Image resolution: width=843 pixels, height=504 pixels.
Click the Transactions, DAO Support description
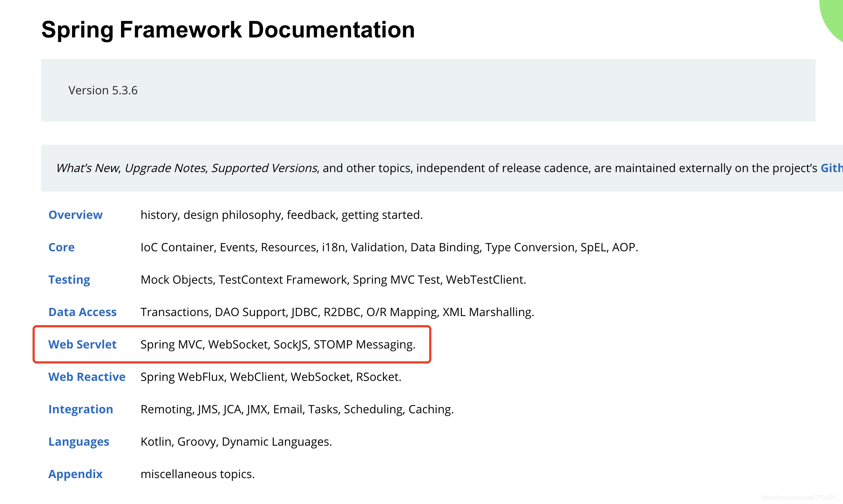click(337, 312)
